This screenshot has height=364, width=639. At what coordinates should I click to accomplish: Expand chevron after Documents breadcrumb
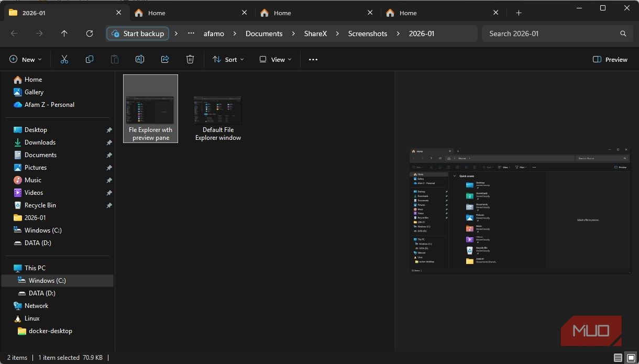click(293, 34)
